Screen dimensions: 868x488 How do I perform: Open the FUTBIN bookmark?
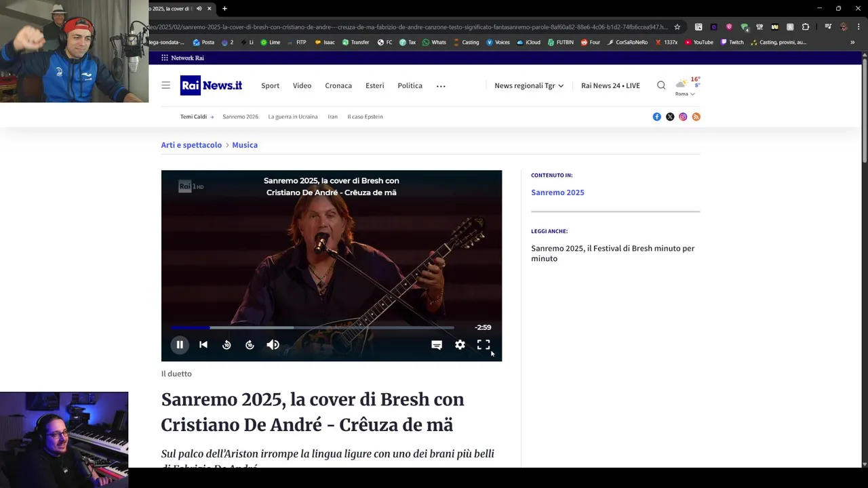click(560, 42)
